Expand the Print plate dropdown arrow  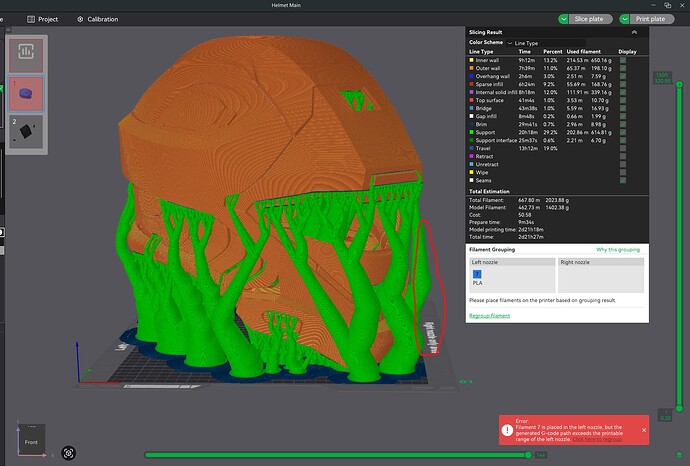point(624,19)
